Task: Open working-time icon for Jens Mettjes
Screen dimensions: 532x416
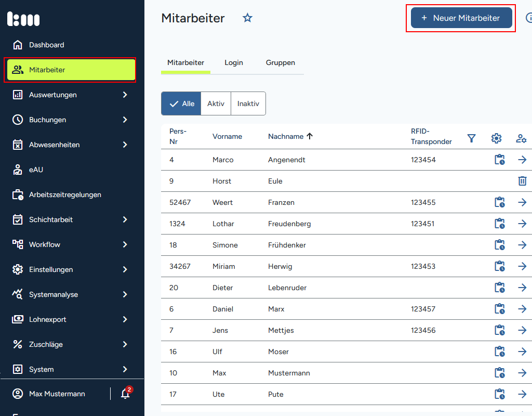Action: coord(499,330)
